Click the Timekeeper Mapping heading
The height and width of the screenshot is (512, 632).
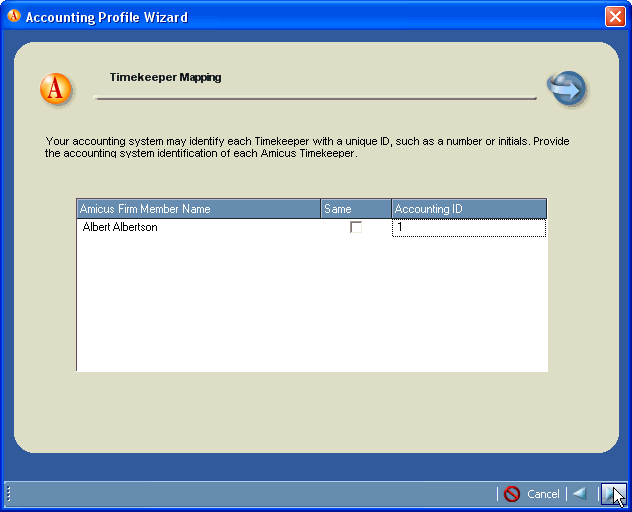point(165,77)
